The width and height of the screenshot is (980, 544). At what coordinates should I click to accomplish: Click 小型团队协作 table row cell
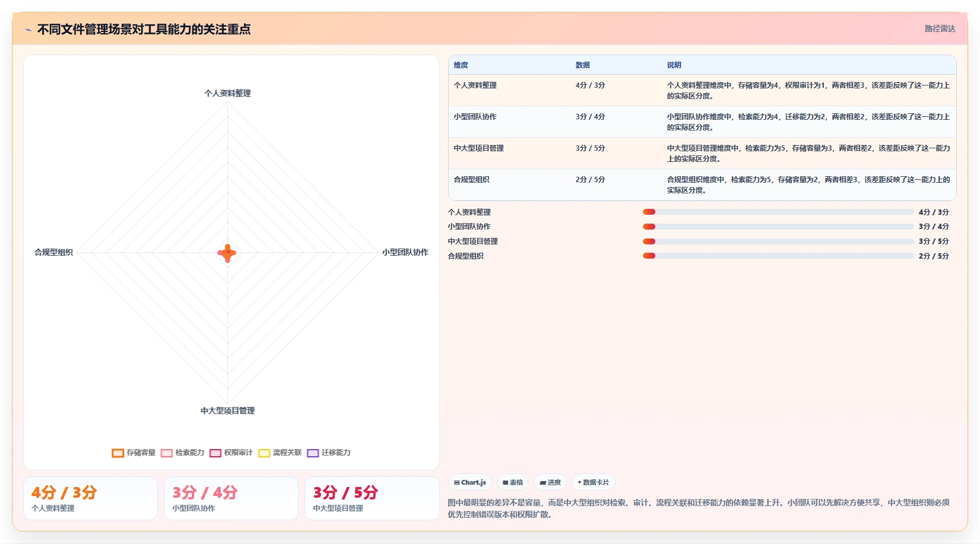pos(475,117)
